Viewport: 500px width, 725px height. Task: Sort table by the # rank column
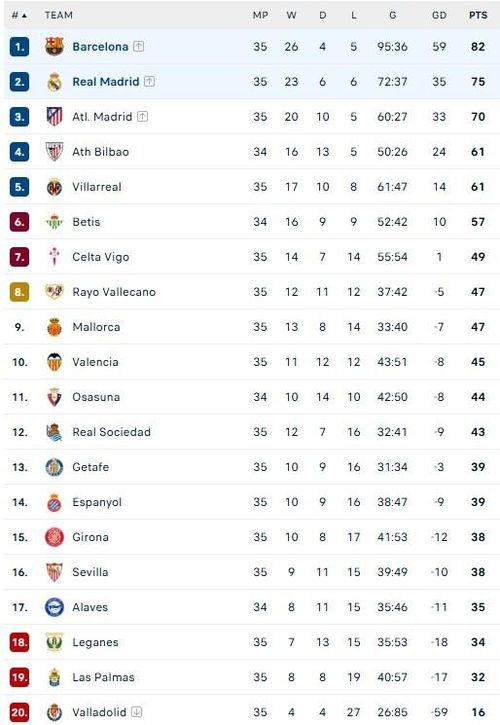(x=19, y=15)
